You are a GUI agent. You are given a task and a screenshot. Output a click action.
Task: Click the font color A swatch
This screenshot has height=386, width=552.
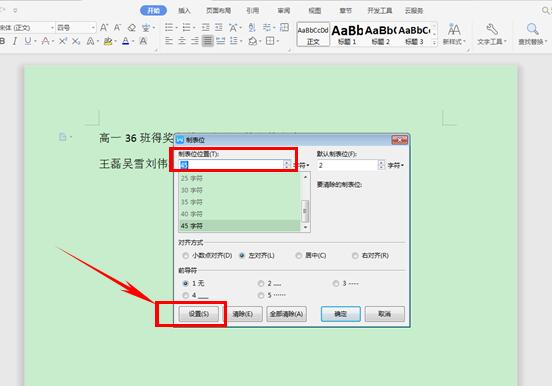click(126, 41)
